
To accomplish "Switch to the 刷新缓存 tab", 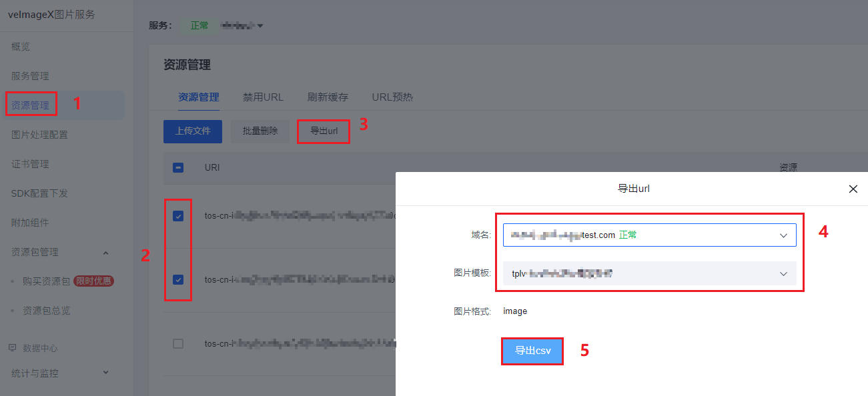I will pos(328,97).
